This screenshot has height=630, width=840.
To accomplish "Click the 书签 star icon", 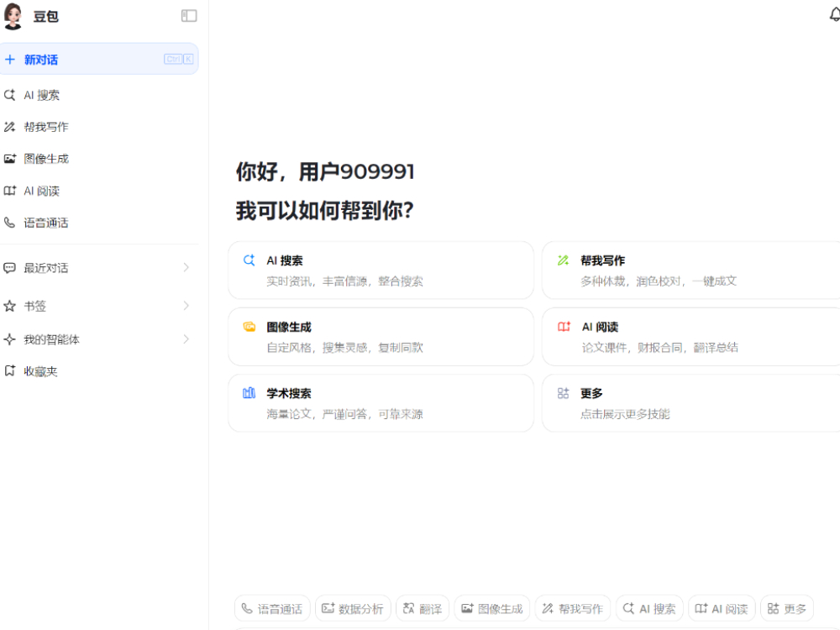I will point(9,306).
